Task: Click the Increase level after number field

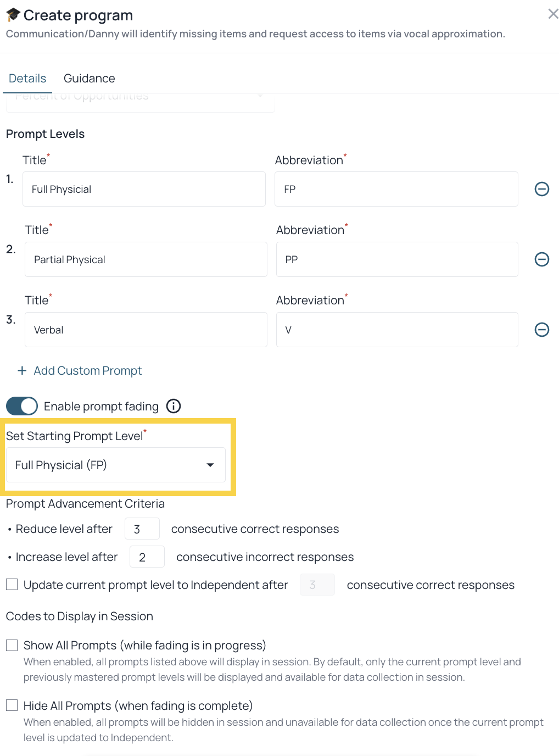Action: (147, 557)
